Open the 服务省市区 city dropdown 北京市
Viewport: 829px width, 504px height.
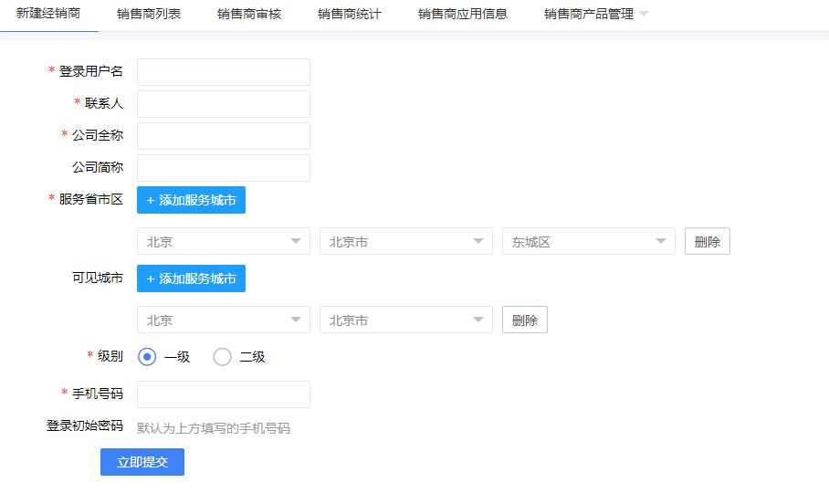(406, 242)
